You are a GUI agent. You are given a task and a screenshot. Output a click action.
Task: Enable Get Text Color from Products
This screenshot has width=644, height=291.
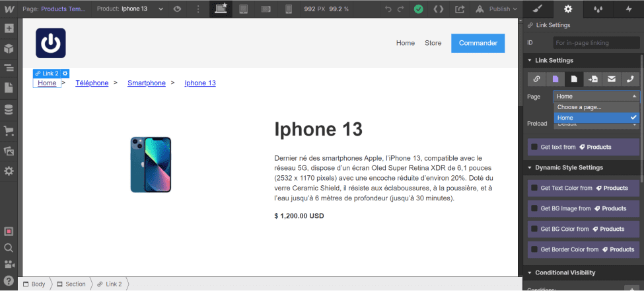(534, 188)
